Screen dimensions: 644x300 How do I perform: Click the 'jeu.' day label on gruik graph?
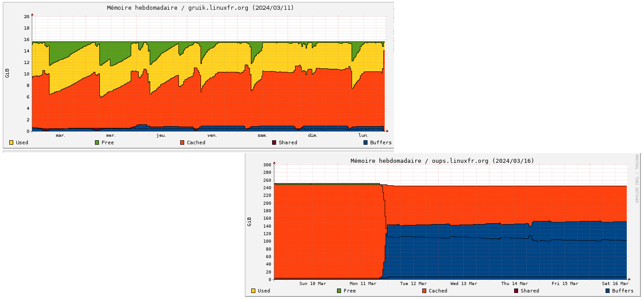[161, 135]
